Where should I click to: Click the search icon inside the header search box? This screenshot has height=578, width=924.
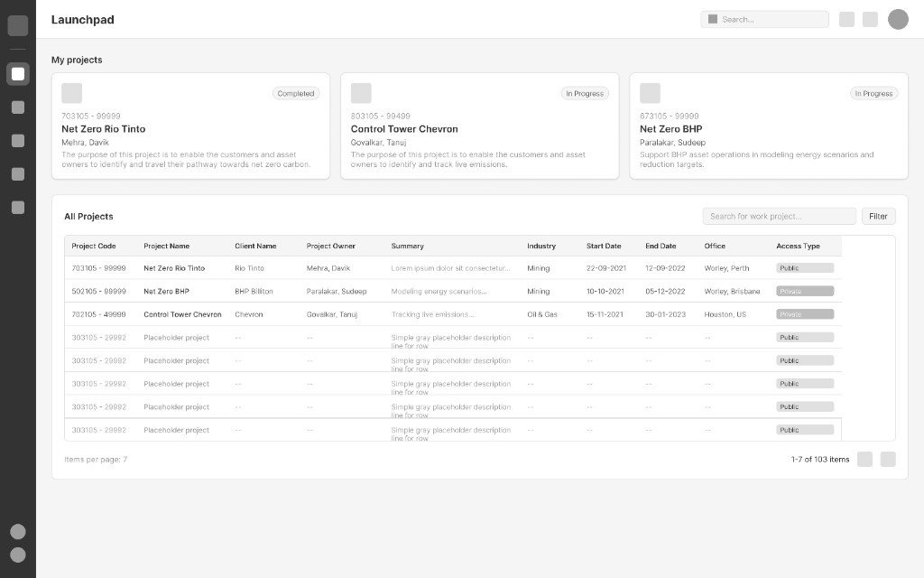point(713,19)
